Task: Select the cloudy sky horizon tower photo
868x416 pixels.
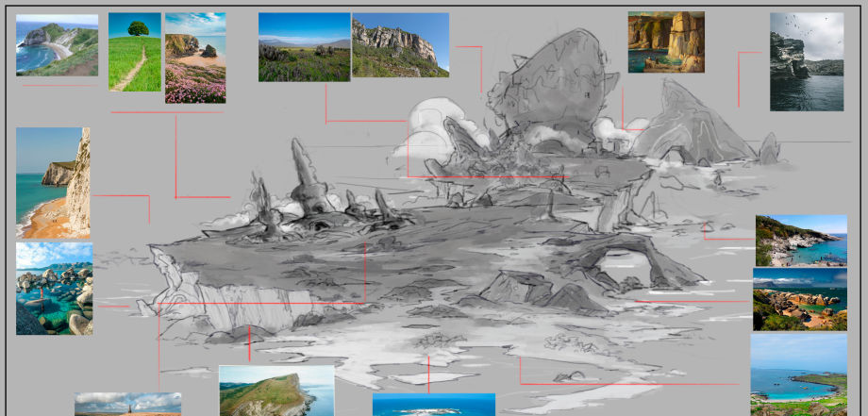Action: click(128, 405)
